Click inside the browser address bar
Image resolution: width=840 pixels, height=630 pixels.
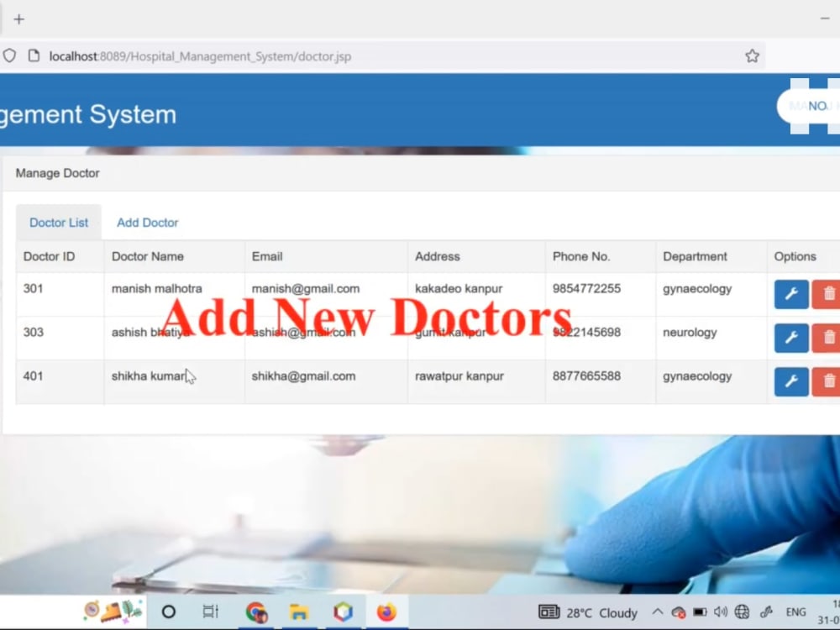pyautogui.click(x=336, y=55)
